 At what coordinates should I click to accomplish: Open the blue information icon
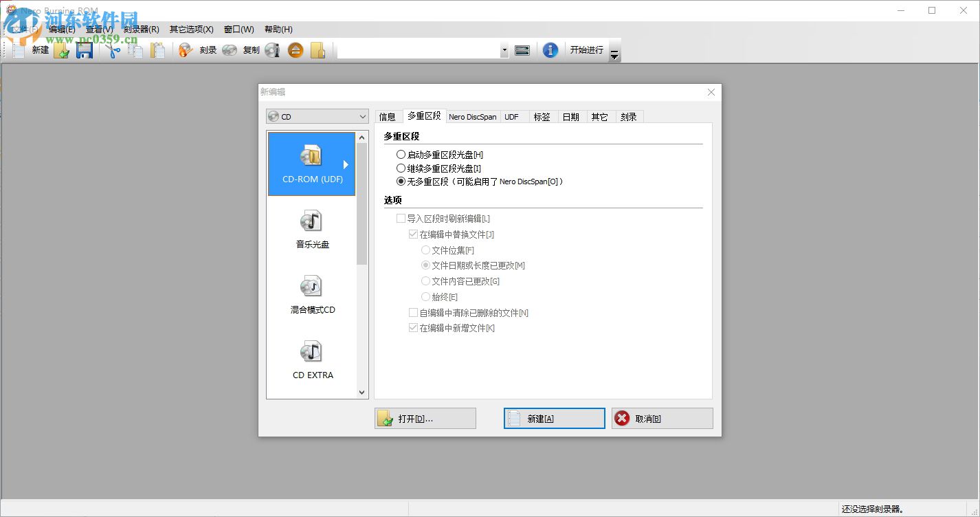coord(550,50)
